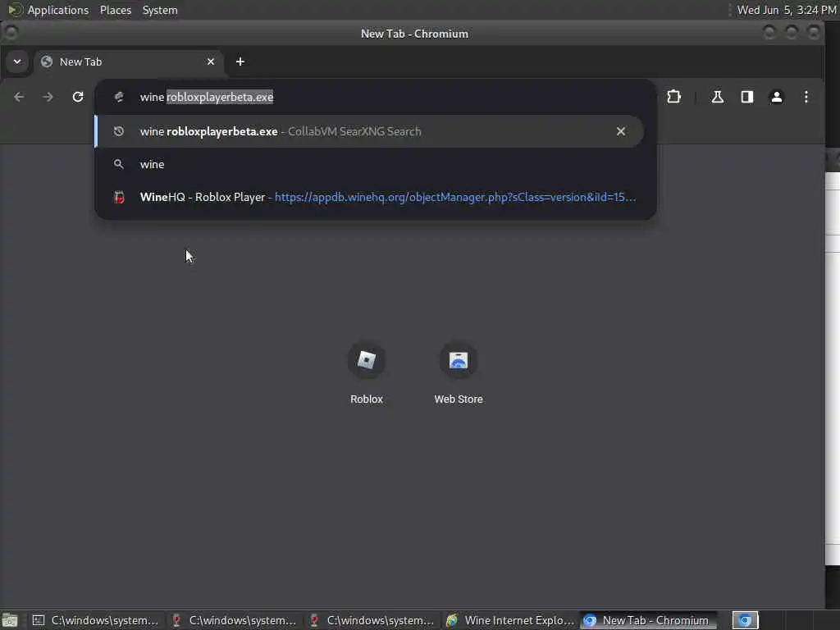Click the clock showing Wed Jun 5
840x630 pixels.
(x=787, y=10)
